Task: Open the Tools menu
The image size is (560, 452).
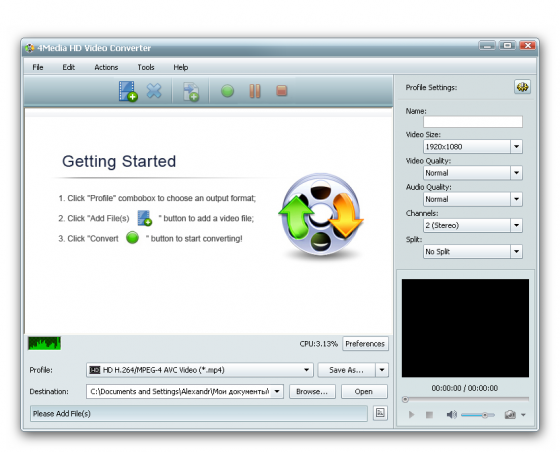Action: (x=146, y=67)
